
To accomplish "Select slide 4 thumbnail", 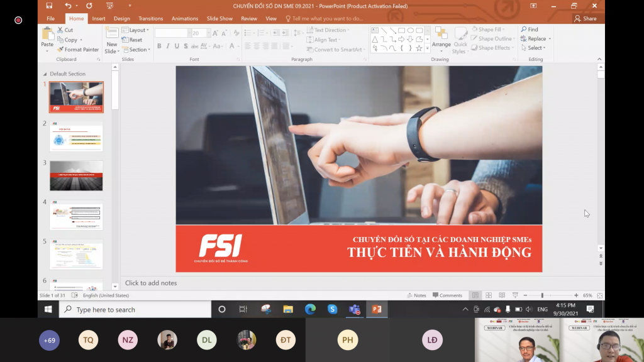I will pos(76,215).
